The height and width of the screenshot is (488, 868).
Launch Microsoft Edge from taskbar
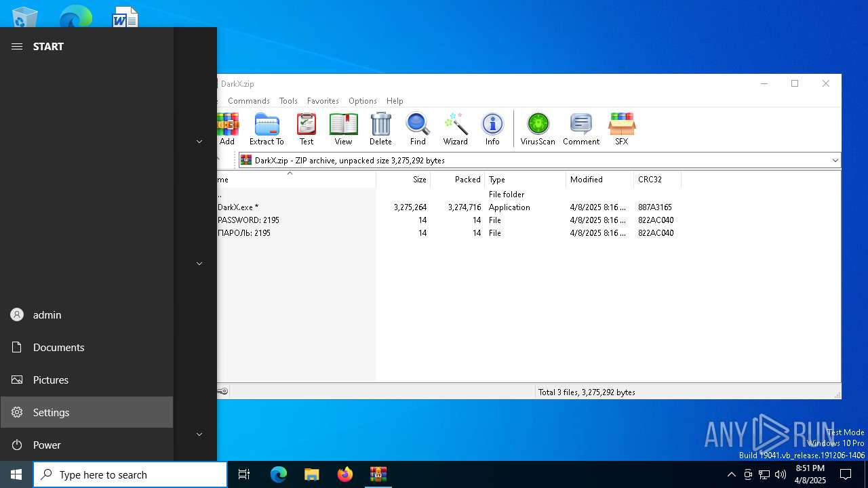tap(279, 474)
